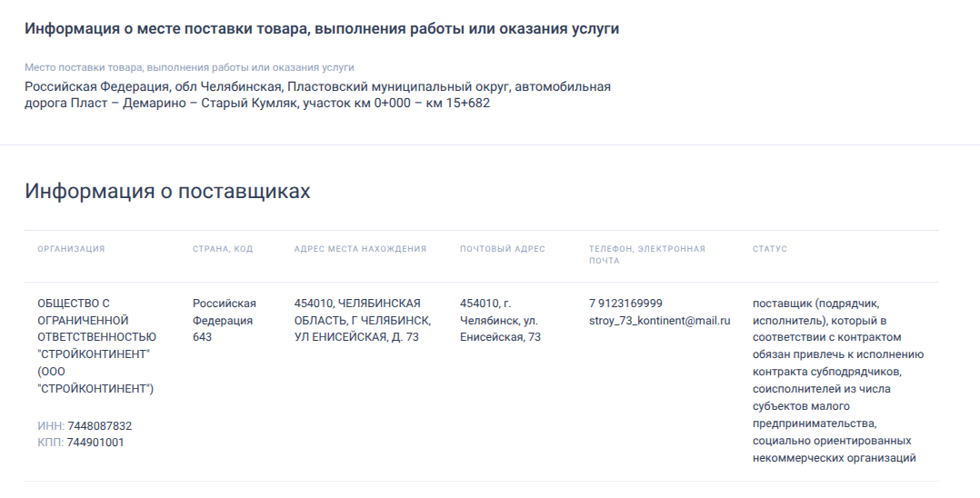
Task: Click the ИНН number 7448087832
Action: pos(99,425)
